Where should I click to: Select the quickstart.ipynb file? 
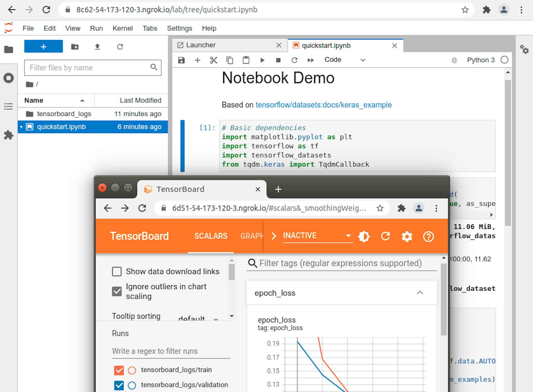tap(93, 127)
